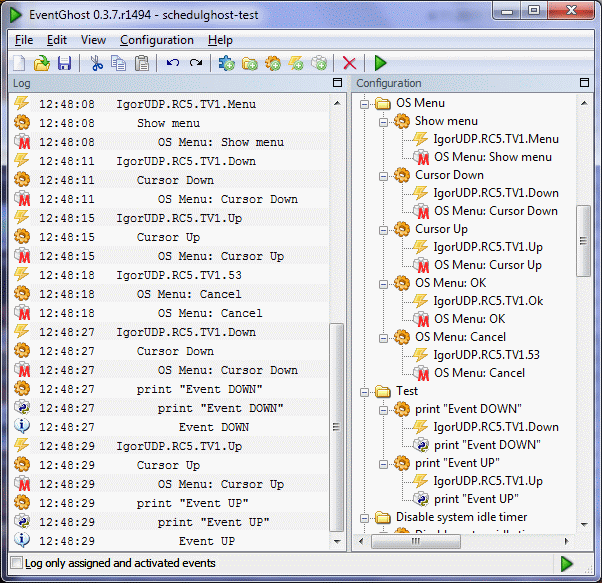Screen dimensions: 602x583
Task: Click the horizontal scrollbar thumb in Configuration panel
Action: (x=416, y=541)
